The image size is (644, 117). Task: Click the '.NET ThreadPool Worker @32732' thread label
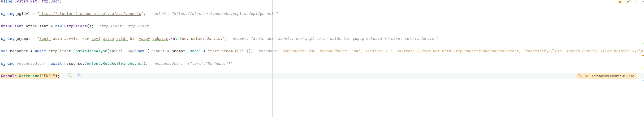point(609,76)
